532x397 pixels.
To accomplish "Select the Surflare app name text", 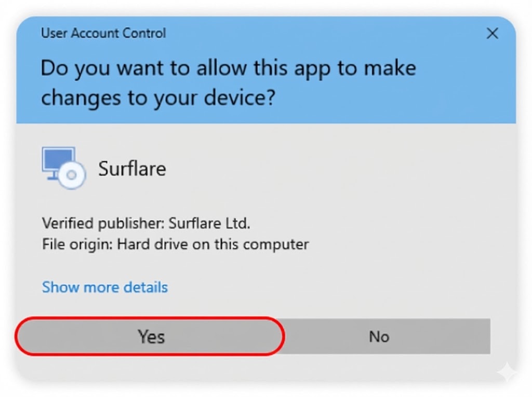I will click(131, 168).
